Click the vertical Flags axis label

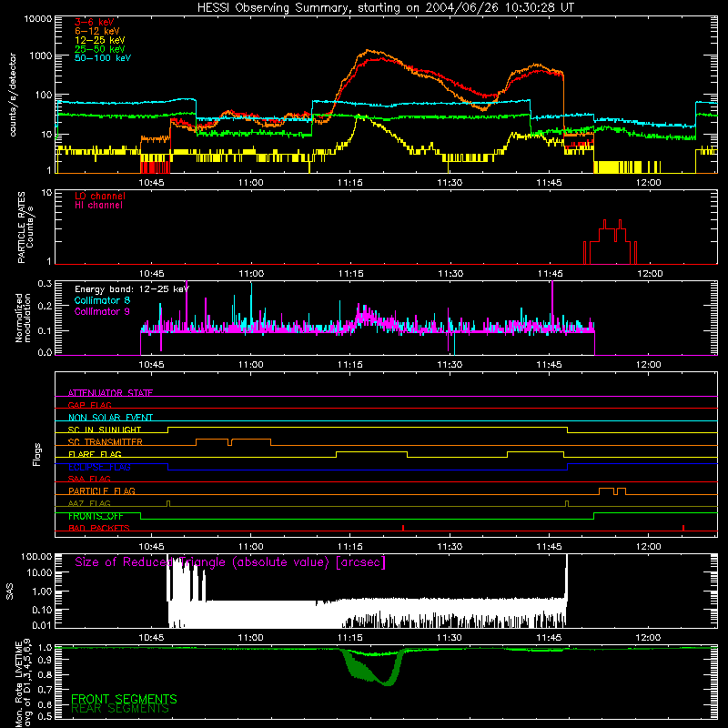[37, 454]
